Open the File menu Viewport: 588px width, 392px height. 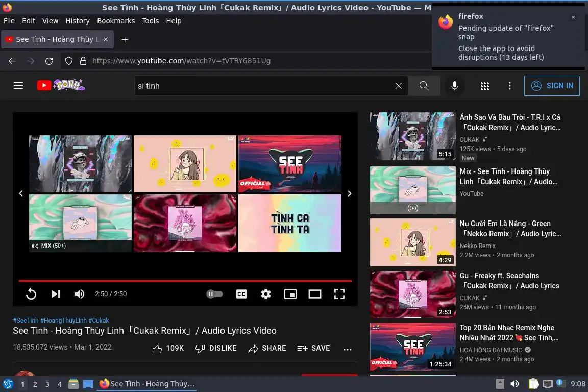click(9, 21)
